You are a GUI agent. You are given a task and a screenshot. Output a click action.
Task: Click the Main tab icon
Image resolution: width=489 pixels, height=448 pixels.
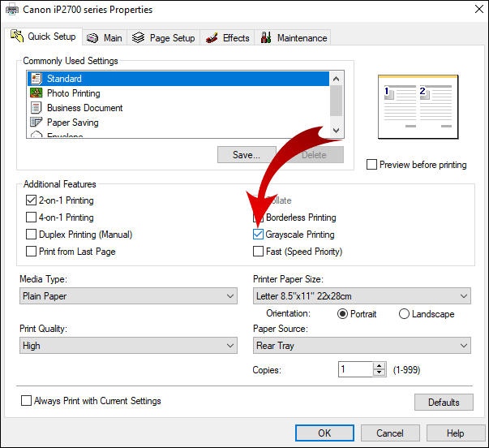coord(92,38)
